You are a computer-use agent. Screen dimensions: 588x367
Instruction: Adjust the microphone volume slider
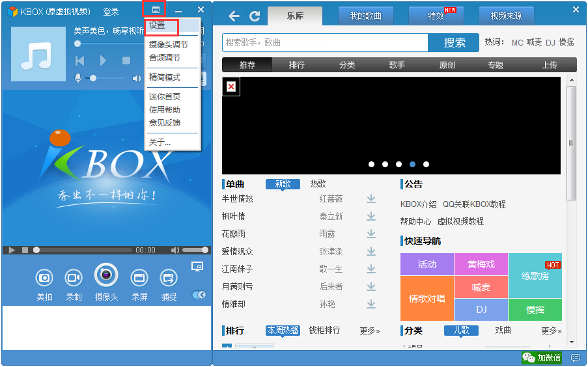tap(105, 78)
